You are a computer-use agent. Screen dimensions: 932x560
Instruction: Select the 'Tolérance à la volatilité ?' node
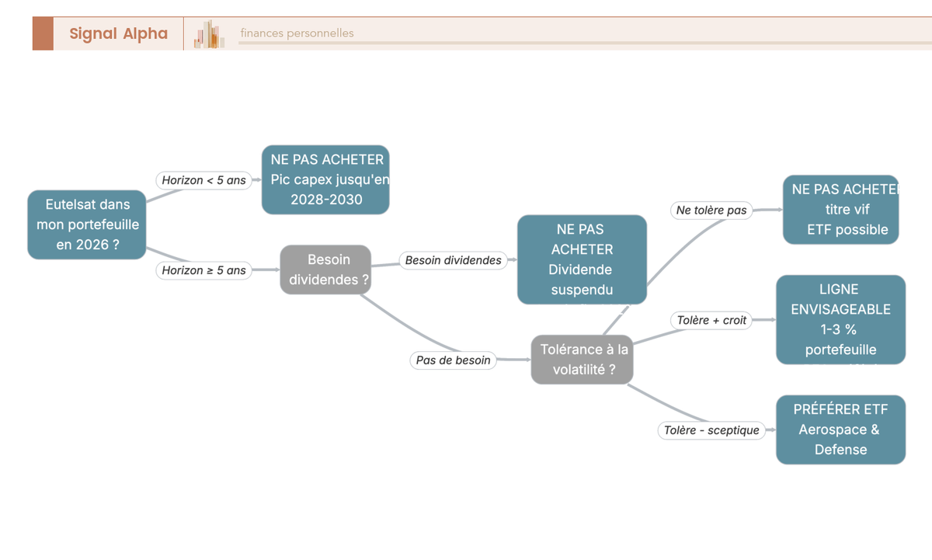click(582, 360)
